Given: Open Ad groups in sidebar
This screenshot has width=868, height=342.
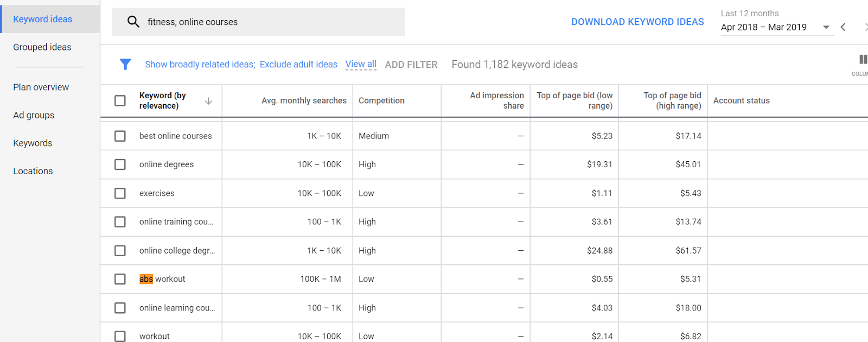Looking at the screenshot, I should 34,115.
